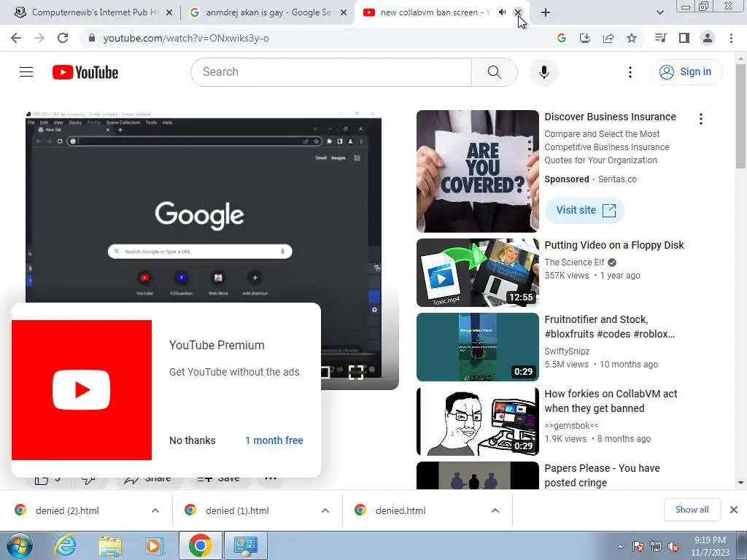Click the search magnifier button
This screenshot has height=560, width=747.
[494, 72]
